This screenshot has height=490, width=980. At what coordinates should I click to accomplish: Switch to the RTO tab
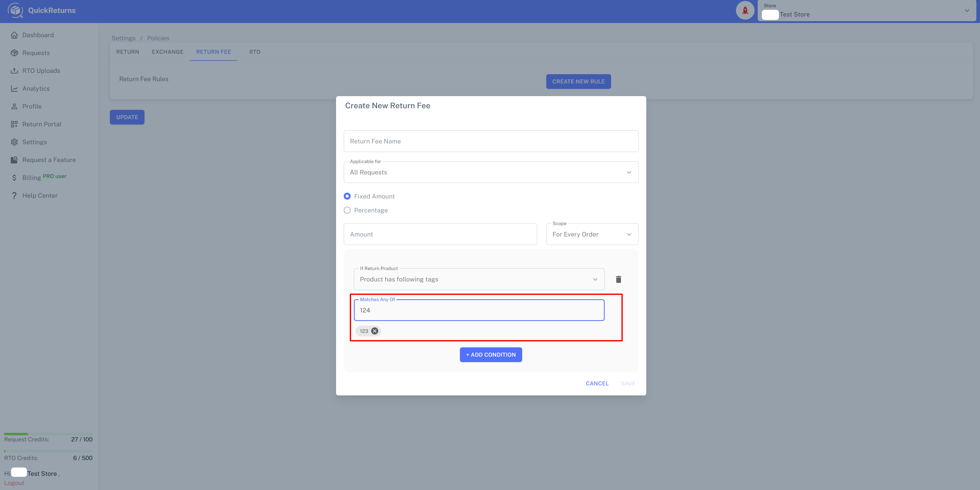(255, 52)
